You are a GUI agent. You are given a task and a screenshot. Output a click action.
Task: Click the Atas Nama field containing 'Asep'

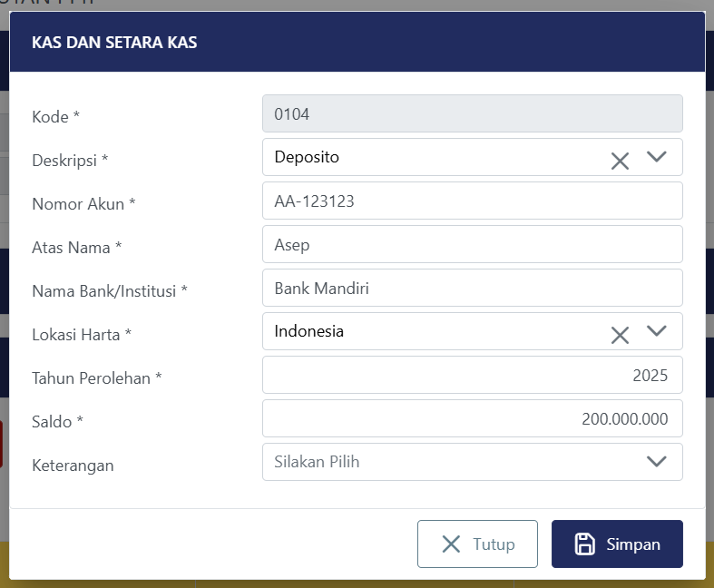[x=472, y=244]
